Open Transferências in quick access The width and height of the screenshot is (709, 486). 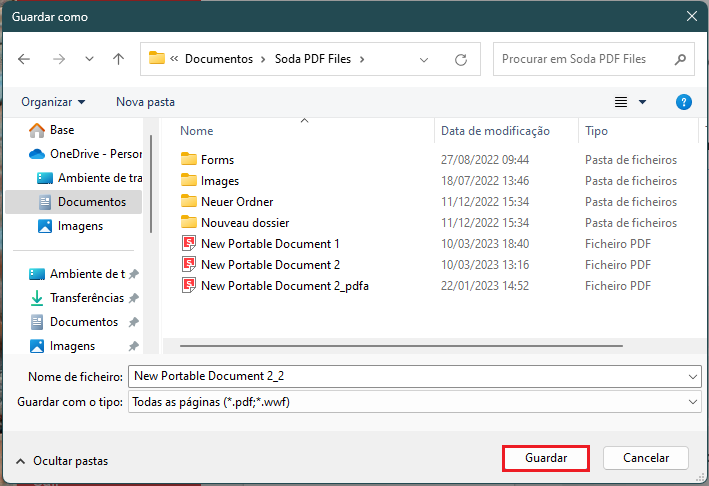click(x=84, y=298)
